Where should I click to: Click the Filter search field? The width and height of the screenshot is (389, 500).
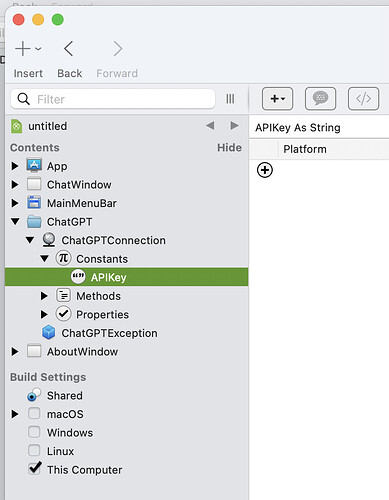[x=113, y=99]
